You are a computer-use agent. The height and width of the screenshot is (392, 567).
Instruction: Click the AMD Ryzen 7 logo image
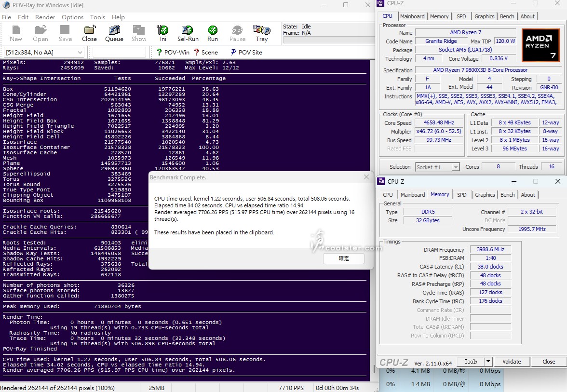(x=540, y=44)
